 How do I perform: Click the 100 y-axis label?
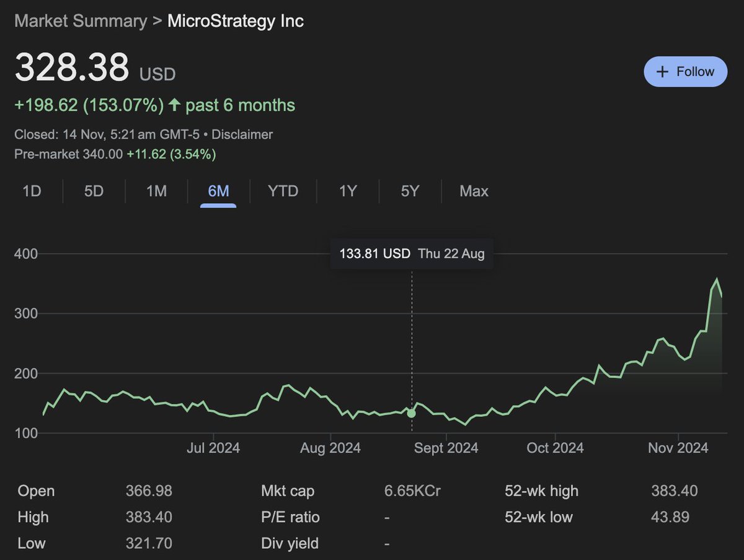(x=26, y=434)
